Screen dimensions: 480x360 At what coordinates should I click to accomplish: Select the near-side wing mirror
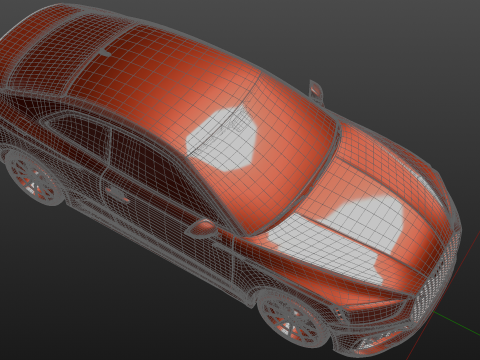coord(201,229)
